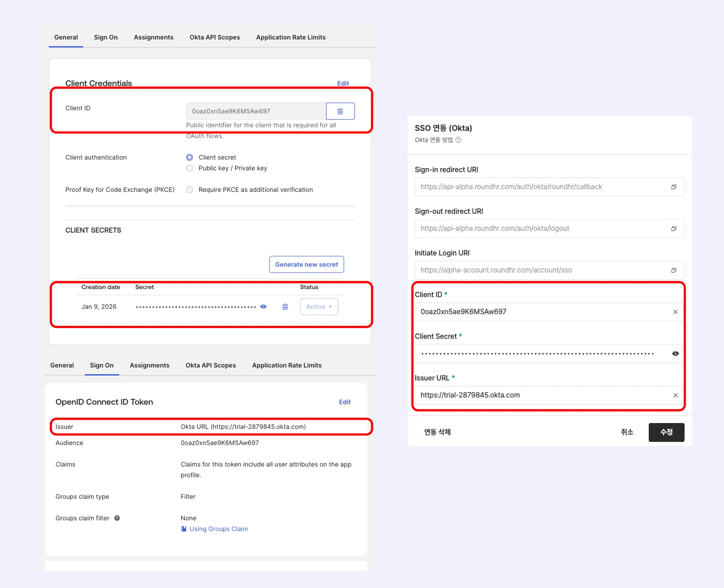This screenshot has height=588, width=724.
Task: Clear the Issuer URL field
Action: coord(675,395)
